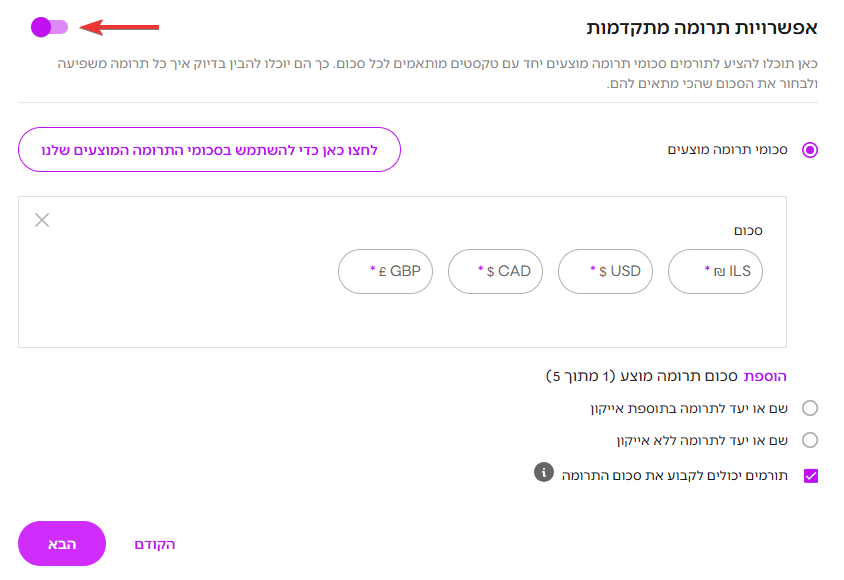844x580 pixels.
Task: Choose שם או יעד לתרומה בתוספת אייקון radio
Action: (810, 408)
